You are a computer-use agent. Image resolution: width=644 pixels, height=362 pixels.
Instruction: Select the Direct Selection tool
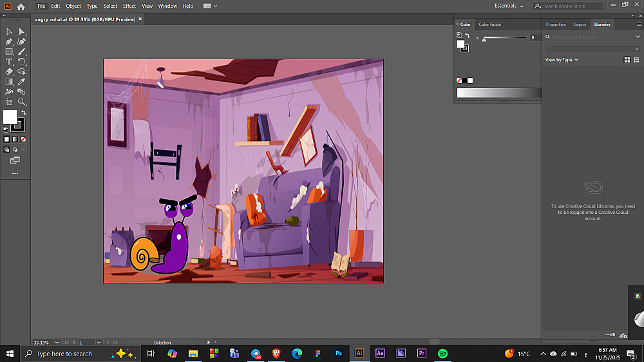[x=22, y=32]
